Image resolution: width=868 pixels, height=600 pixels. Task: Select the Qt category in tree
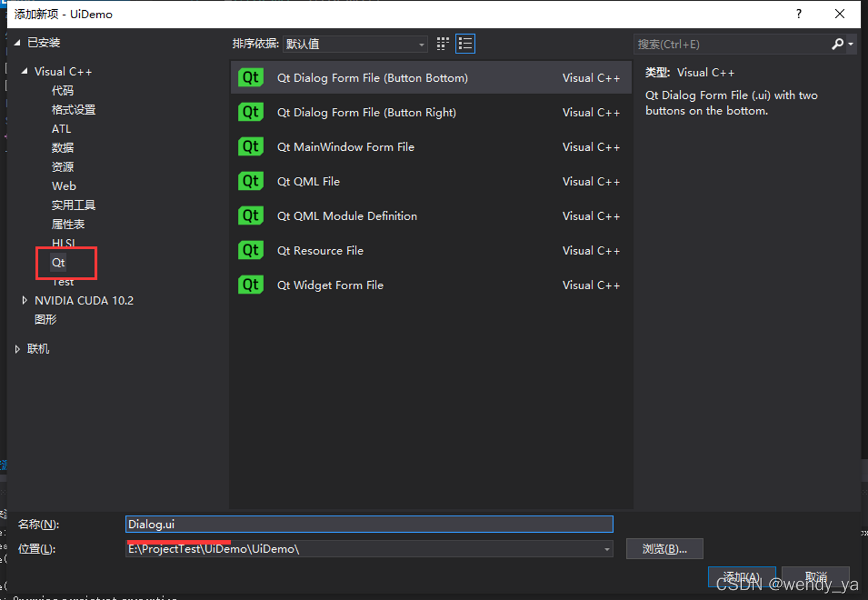tap(58, 262)
